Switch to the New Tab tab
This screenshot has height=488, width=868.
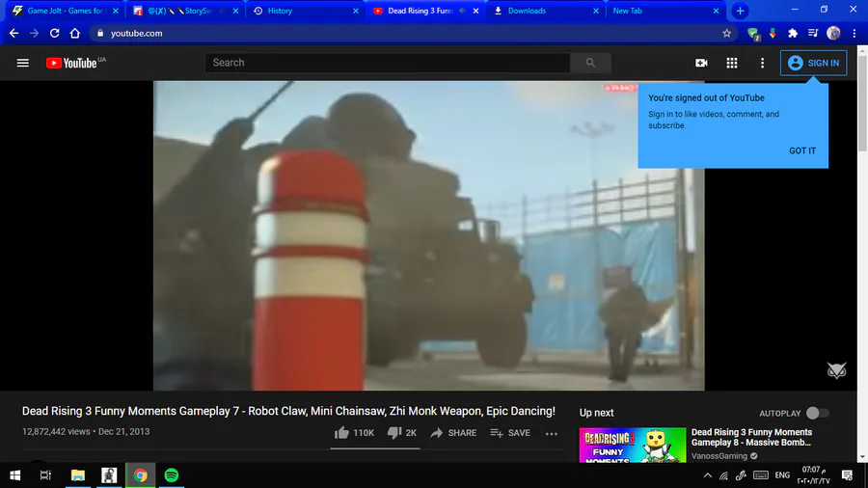coord(665,11)
